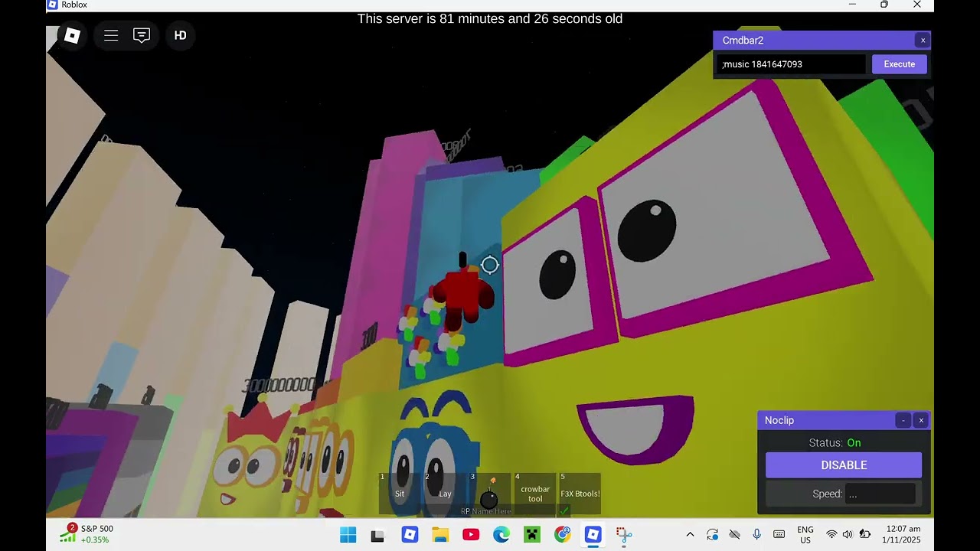This screenshot has width=980, height=551.
Task: Open Wi-Fi network settings icon
Action: coord(831,534)
